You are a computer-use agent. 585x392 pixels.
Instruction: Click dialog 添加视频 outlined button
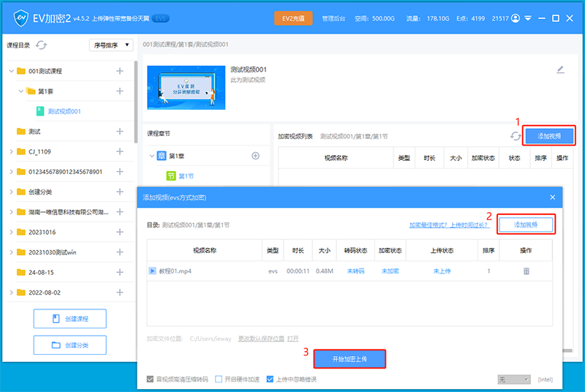pyautogui.click(x=526, y=225)
